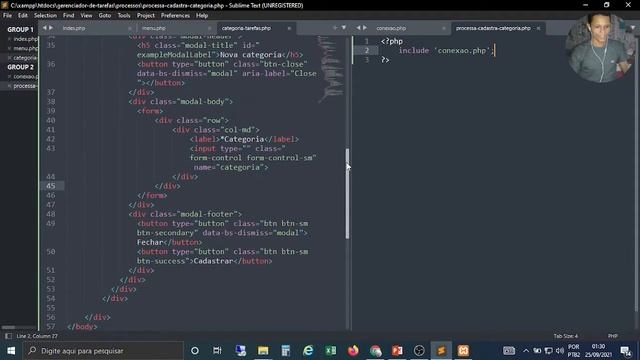Toggle the sidebar from status bar icon
This screenshot has height=360, width=640.
pyautogui.click(x=8, y=336)
